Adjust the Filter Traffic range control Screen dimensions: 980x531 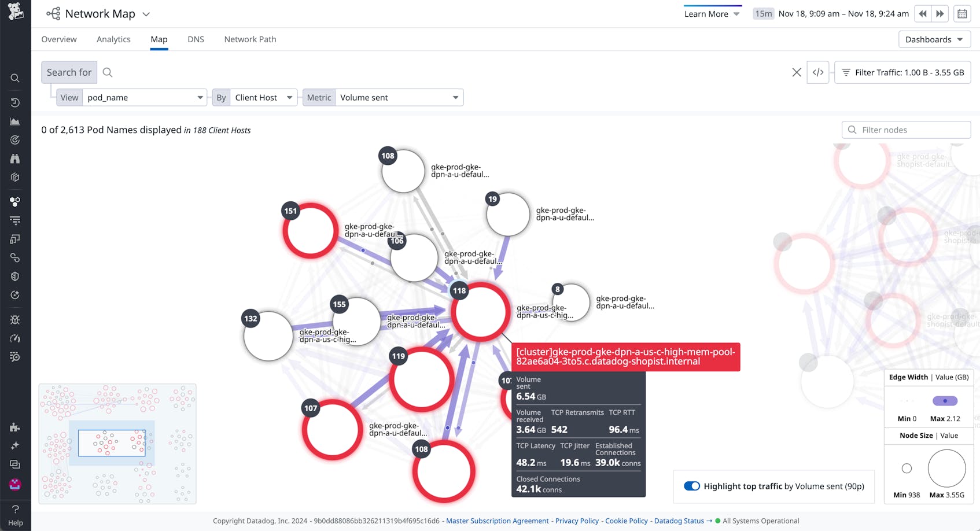902,72
